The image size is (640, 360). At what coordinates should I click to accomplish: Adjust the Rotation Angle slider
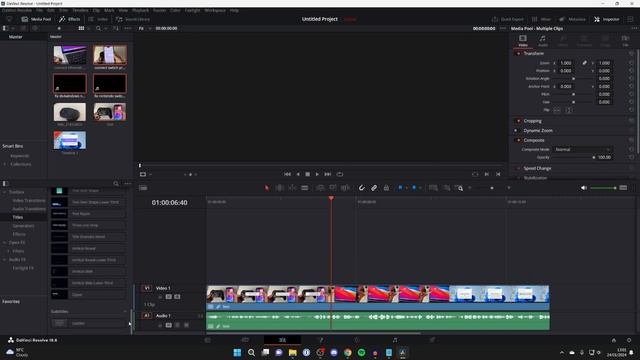click(x=573, y=78)
